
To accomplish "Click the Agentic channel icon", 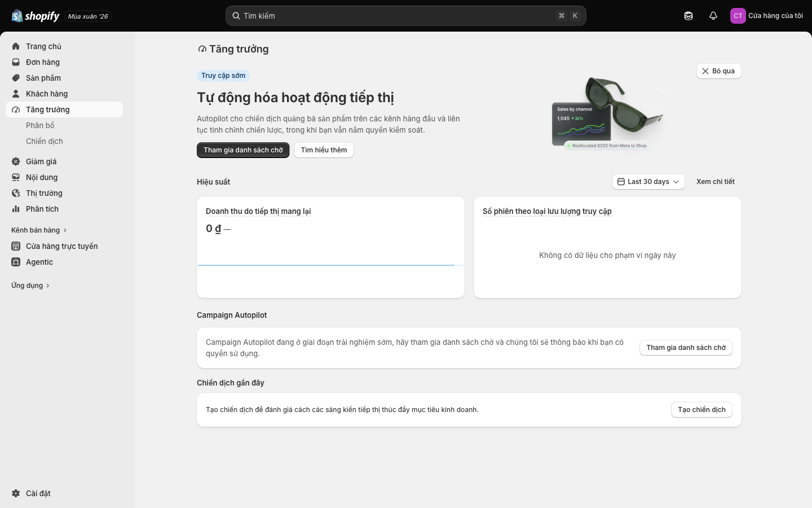I will pyautogui.click(x=16, y=262).
